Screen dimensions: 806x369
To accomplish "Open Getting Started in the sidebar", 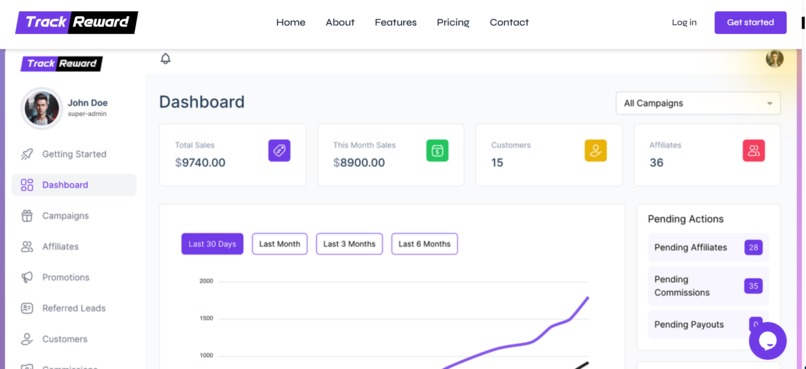I will point(74,154).
